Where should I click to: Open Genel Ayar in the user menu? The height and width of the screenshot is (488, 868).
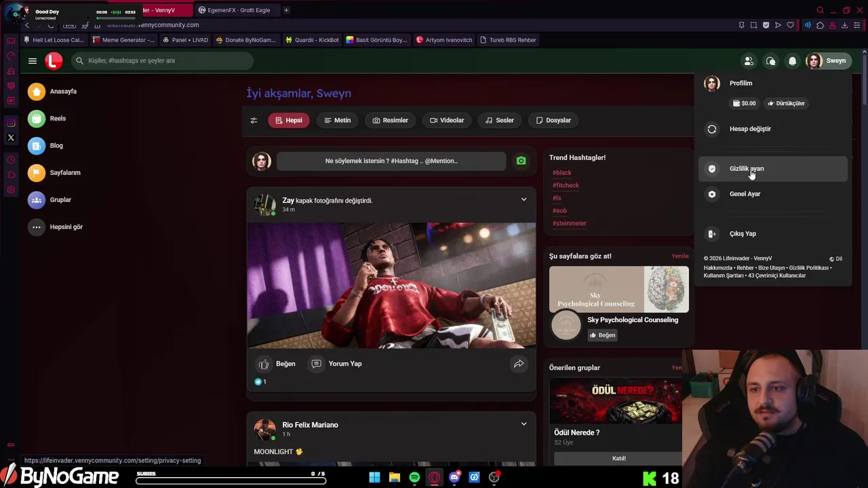pos(773,194)
